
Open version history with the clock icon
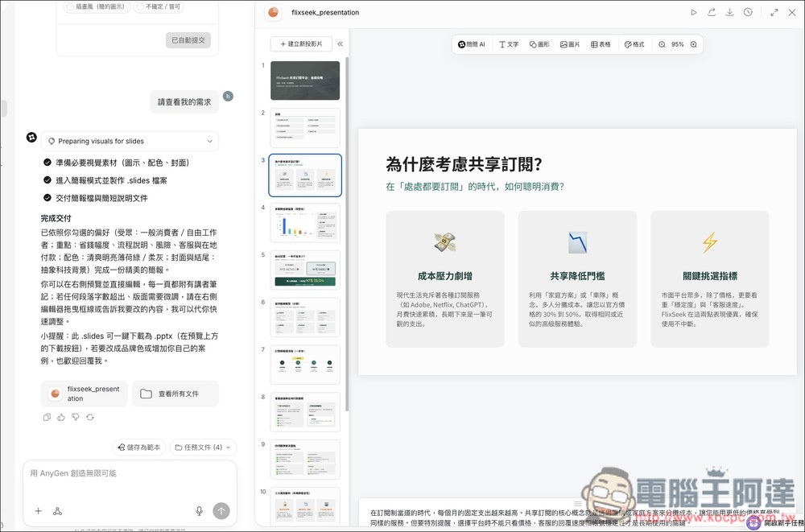[748, 12]
